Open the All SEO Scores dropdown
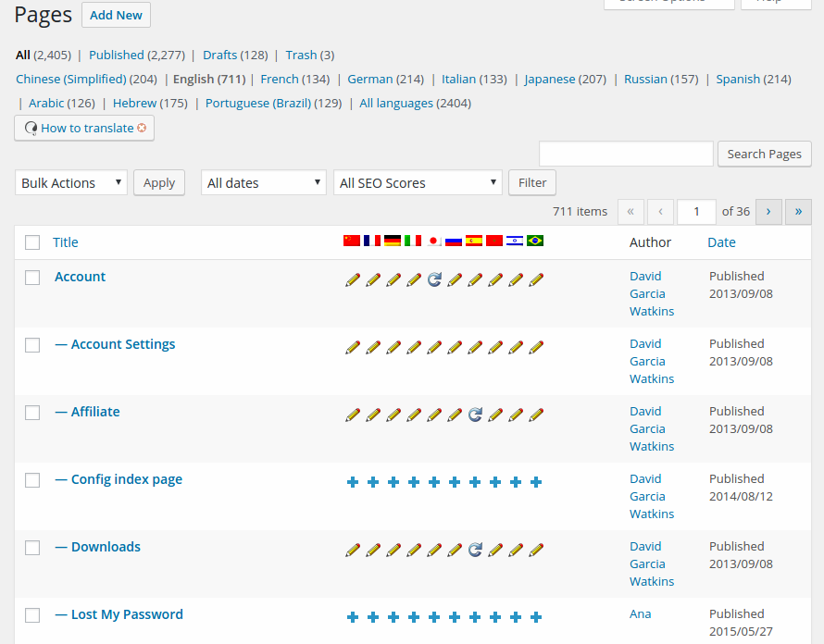824x644 pixels. (418, 183)
